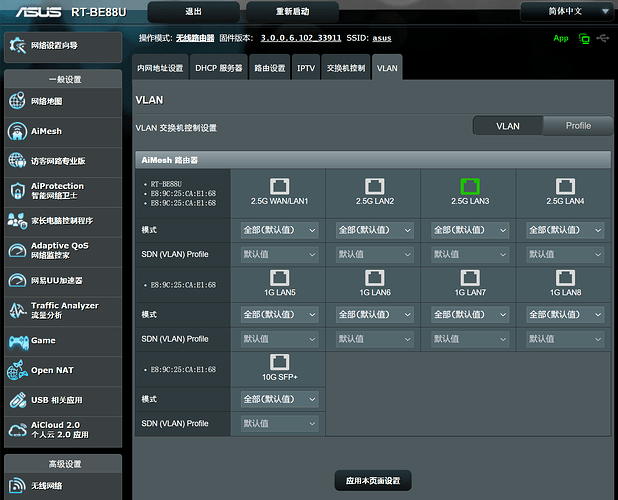Select the VLAN view toggle
Screen dimensions: 618x500
[507, 126]
